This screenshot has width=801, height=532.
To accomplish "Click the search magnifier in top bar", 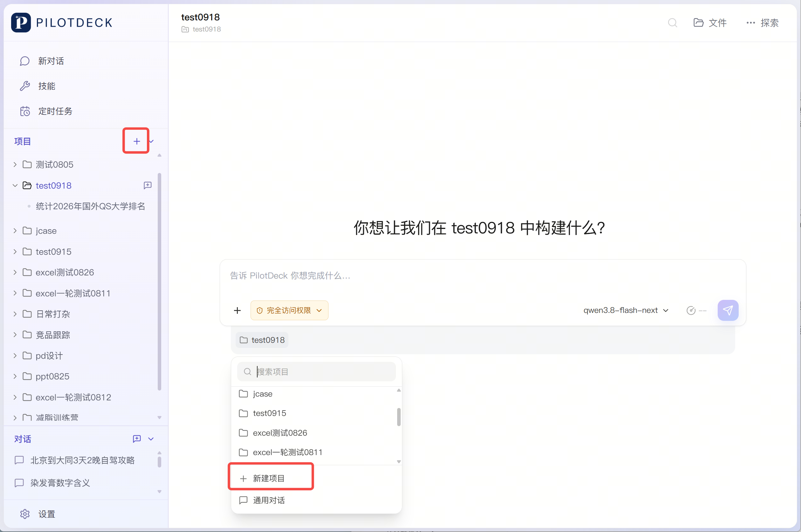I will [x=673, y=23].
